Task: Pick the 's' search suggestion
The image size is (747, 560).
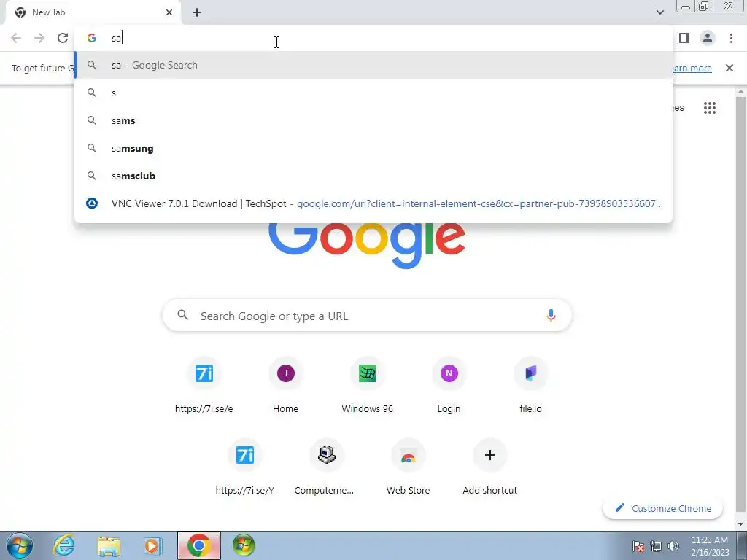Action: pyautogui.click(x=373, y=93)
